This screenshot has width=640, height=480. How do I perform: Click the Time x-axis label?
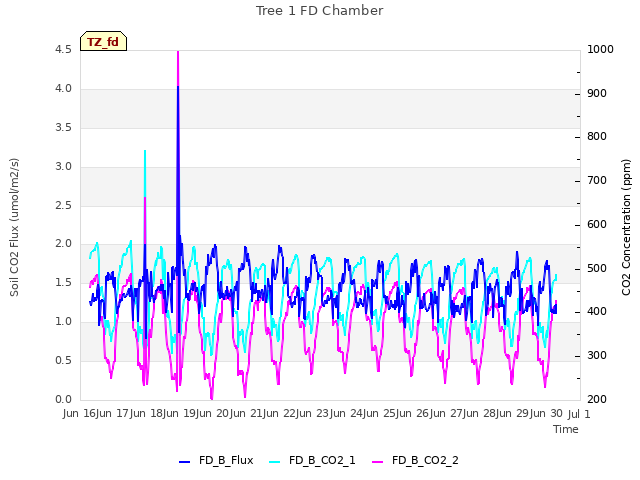point(566,429)
